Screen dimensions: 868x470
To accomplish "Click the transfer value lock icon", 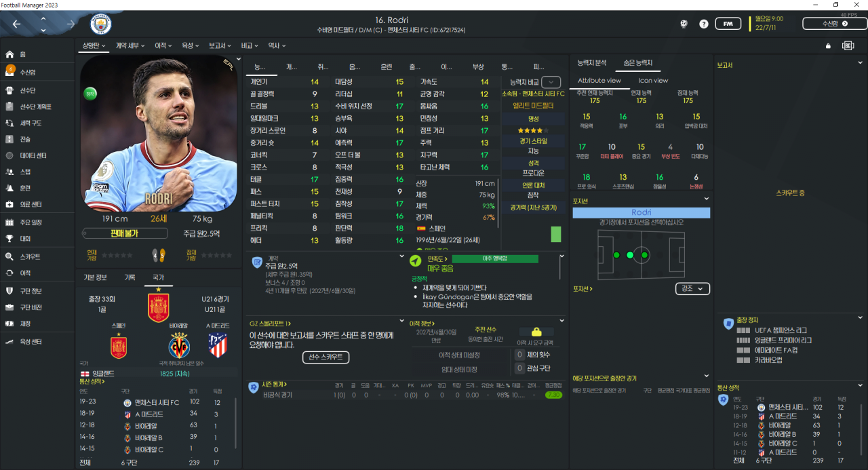I will click(537, 332).
